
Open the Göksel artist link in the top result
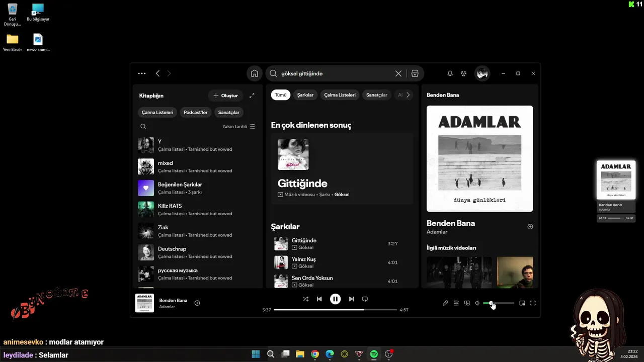tap(342, 195)
